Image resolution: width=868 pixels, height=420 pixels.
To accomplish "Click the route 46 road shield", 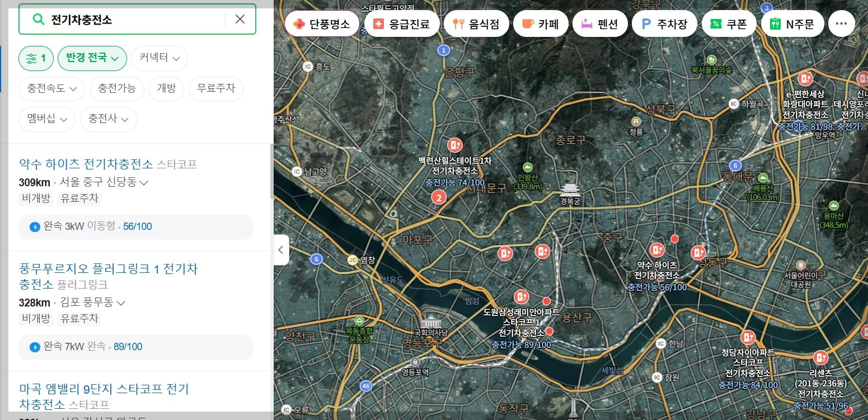I will tap(366, 386).
